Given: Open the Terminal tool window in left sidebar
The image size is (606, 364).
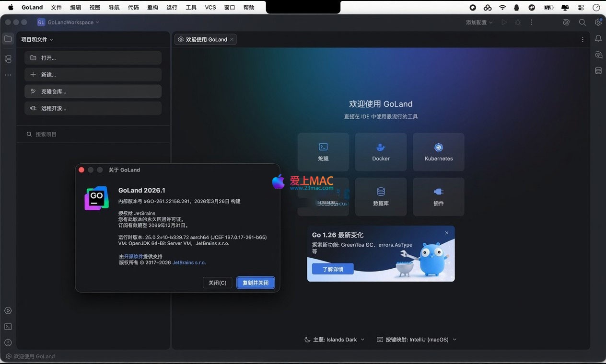Looking at the screenshot, I should pyautogui.click(x=8, y=327).
